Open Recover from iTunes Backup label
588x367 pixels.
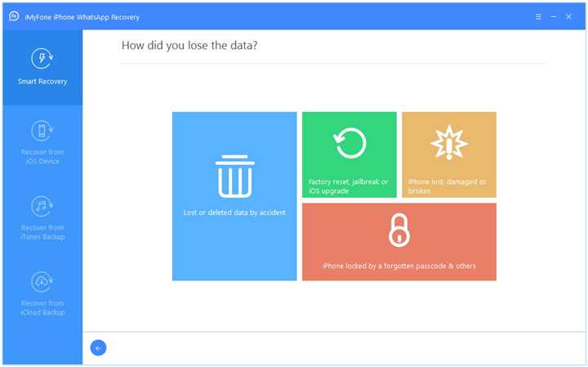(42, 231)
